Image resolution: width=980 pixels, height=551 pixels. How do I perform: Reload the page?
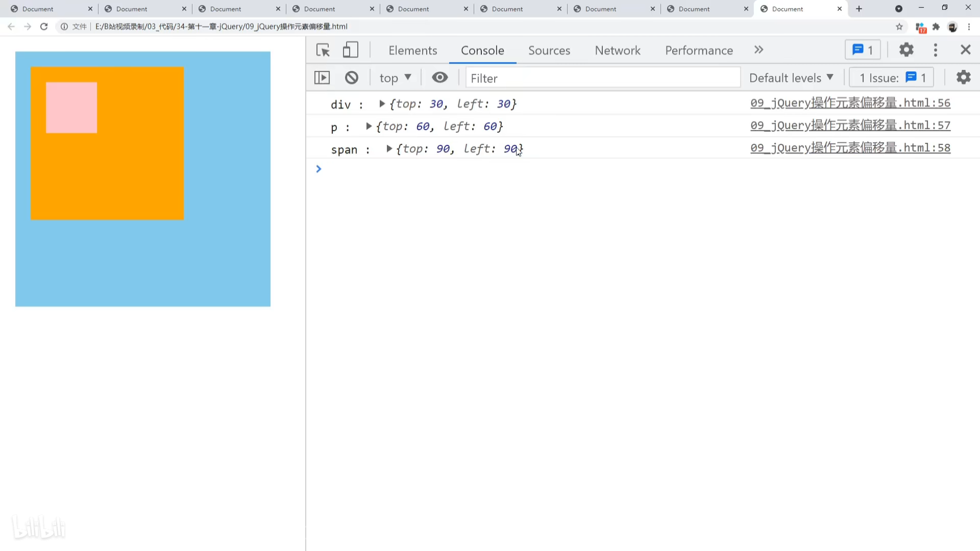click(44, 27)
